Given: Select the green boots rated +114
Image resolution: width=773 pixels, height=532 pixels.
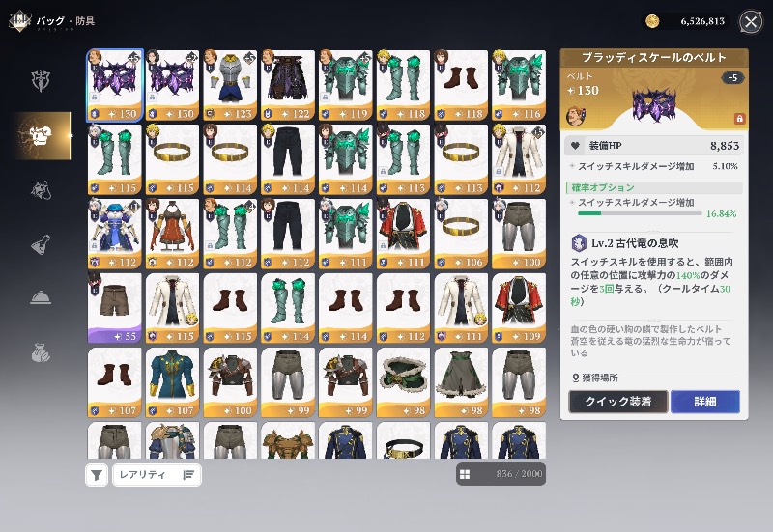Looking at the screenshot, I should [288, 308].
